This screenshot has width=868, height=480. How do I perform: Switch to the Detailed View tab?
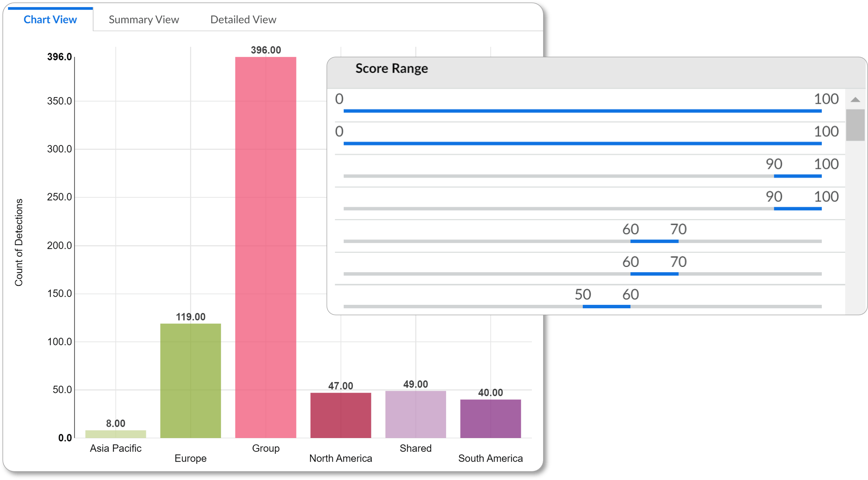pos(243,20)
